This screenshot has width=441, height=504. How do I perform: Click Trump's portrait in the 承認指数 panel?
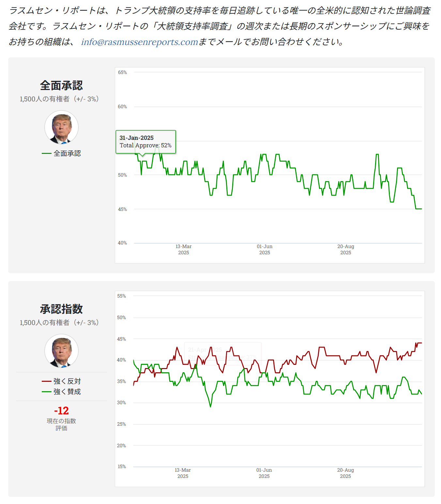pos(61,351)
